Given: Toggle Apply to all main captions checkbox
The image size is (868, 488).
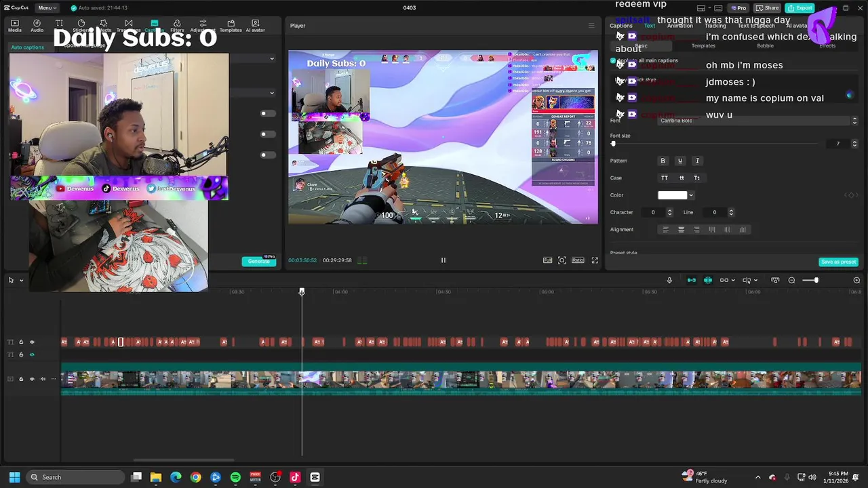Looking at the screenshot, I should pos(613,60).
